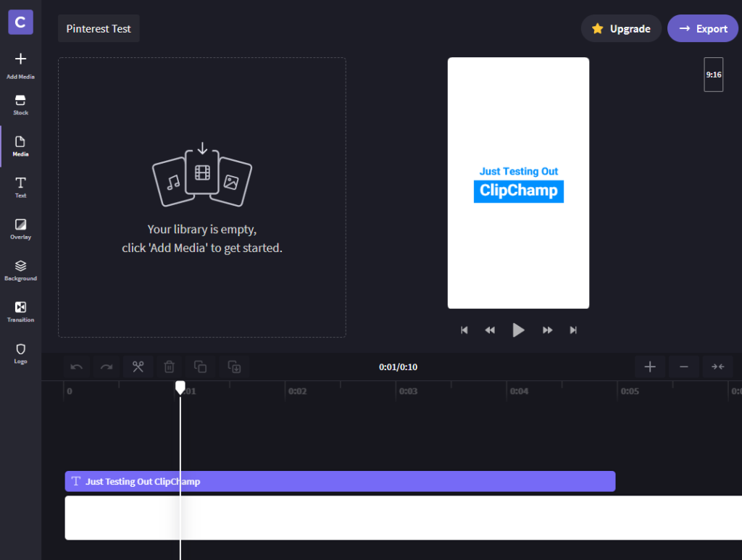The width and height of the screenshot is (742, 560).
Task: Play the video preview
Action: pyautogui.click(x=518, y=330)
